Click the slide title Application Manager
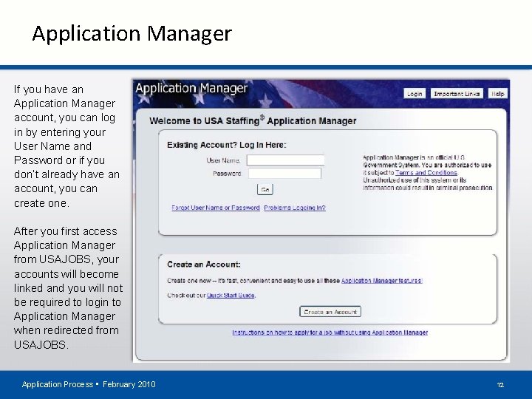532x399 pixels. 132,33
